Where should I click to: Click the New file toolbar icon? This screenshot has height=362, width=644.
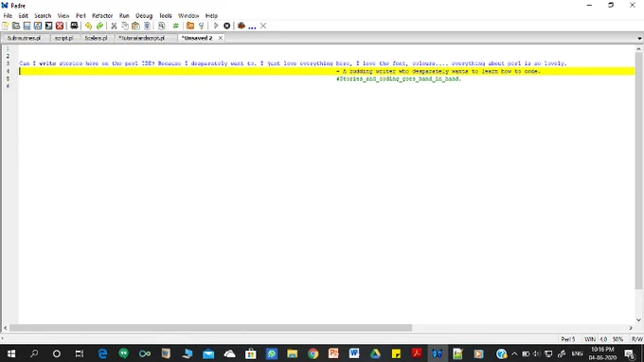(6, 26)
